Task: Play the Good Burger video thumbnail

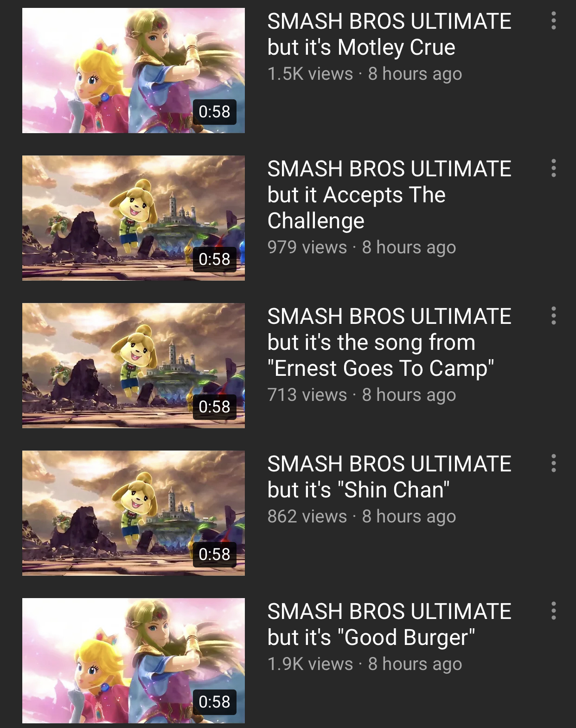Action: tap(134, 661)
